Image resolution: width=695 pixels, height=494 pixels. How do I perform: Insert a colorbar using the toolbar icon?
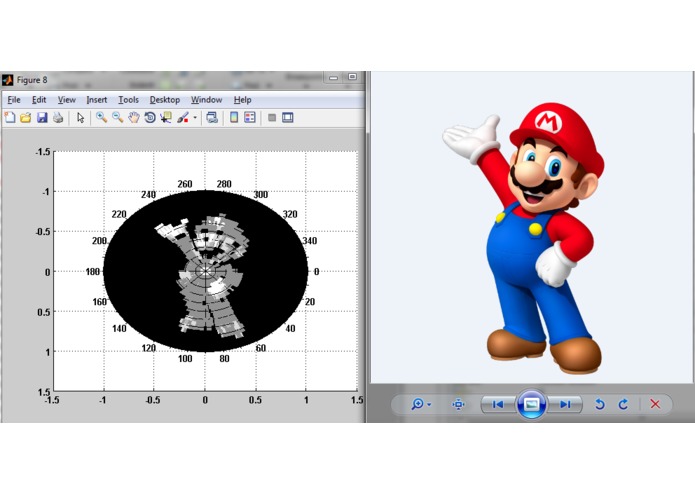(234, 117)
